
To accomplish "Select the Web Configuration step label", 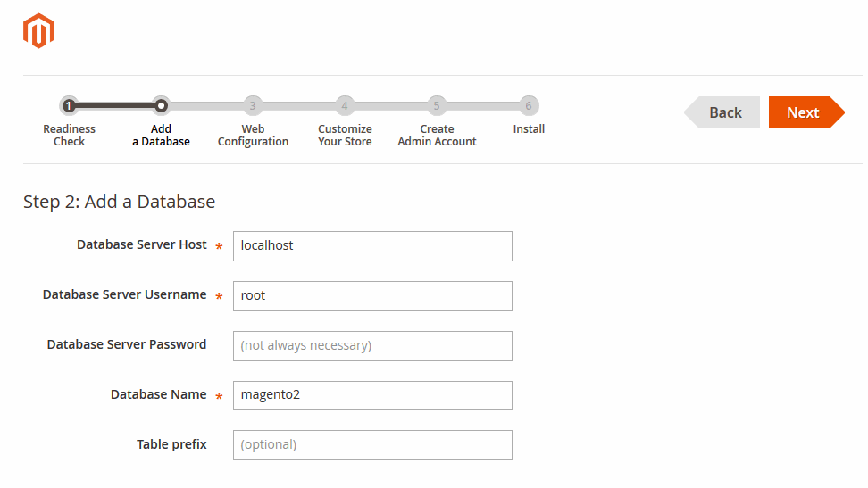I will point(253,136).
